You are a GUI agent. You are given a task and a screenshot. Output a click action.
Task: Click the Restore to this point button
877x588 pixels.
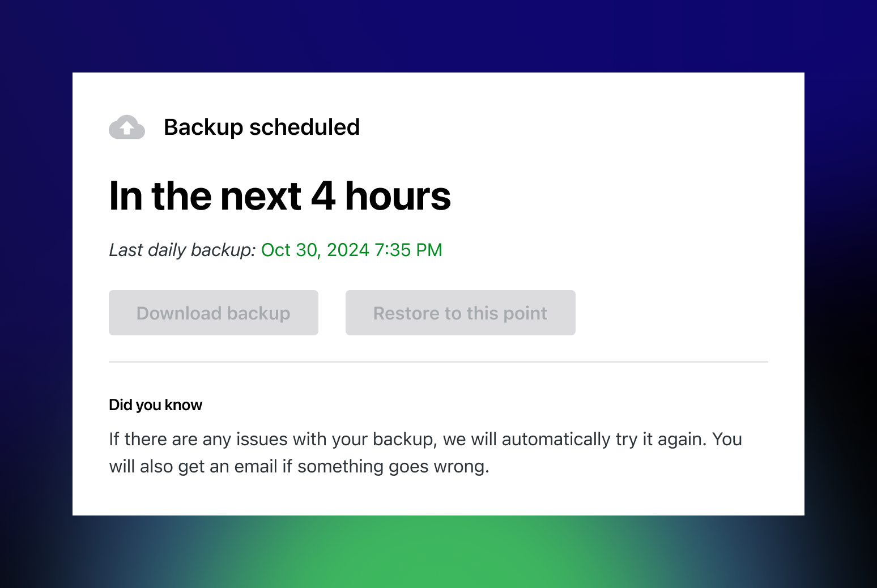(461, 313)
